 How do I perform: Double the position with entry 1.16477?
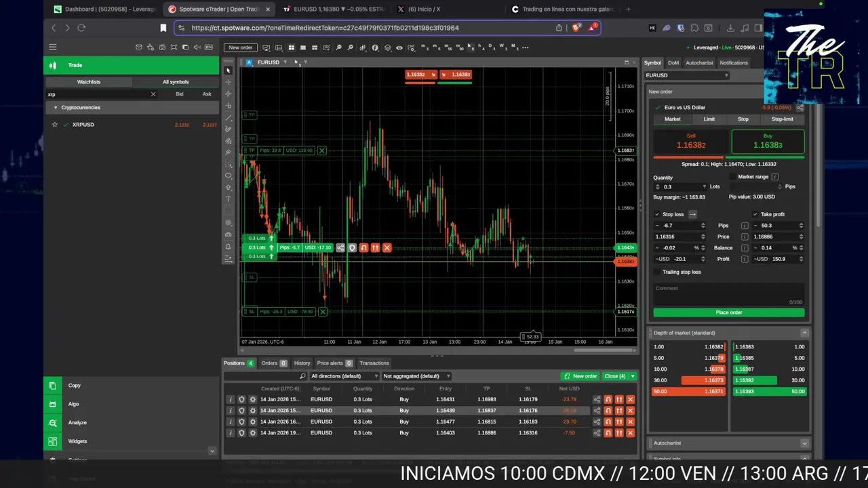click(619, 422)
